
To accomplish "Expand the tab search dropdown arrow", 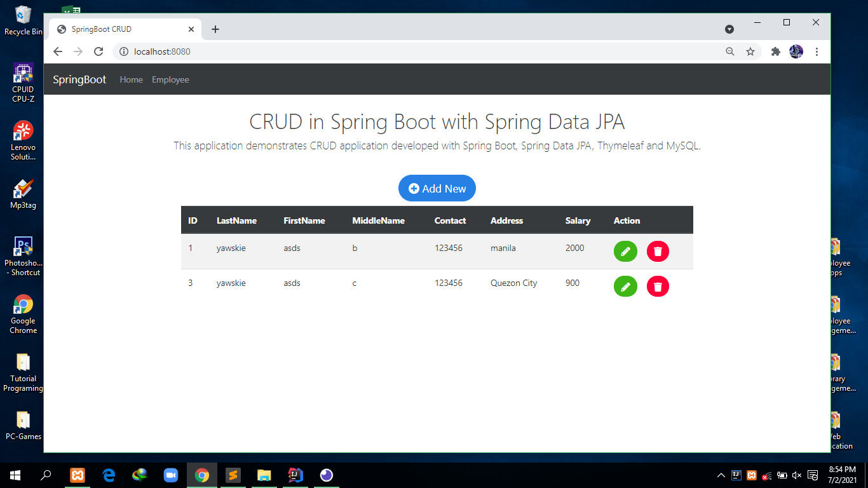I will coord(729,29).
